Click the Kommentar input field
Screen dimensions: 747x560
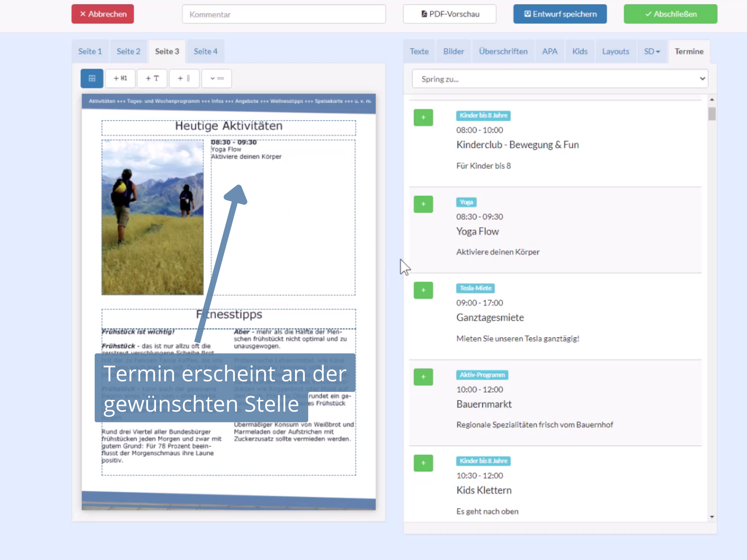284,14
